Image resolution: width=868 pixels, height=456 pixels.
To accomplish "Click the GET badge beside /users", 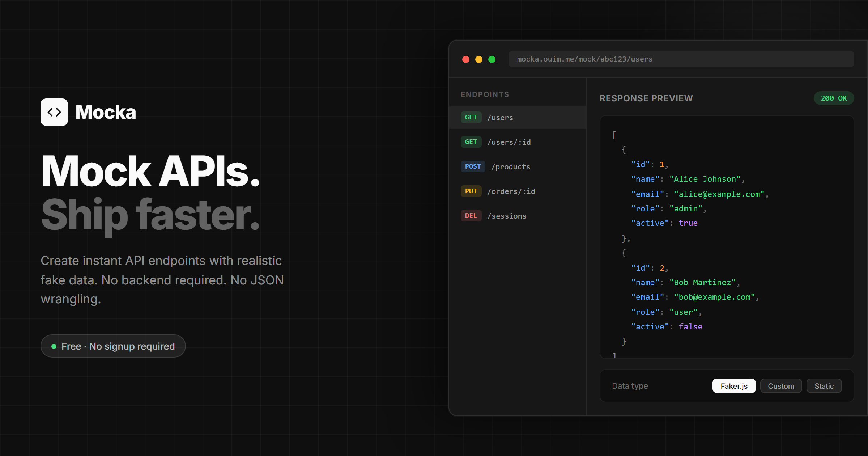I will coord(471,117).
